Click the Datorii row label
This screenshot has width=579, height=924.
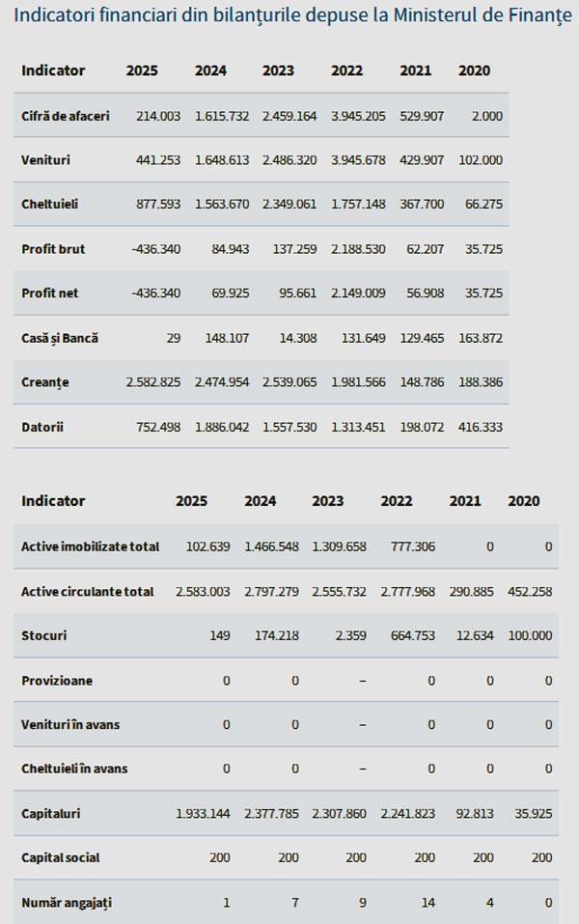click(x=41, y=427)
